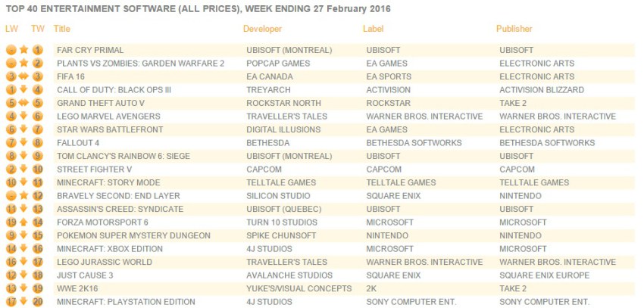This screenshot has height=308, width=644.
Task: Click the Title column header
Action: coord(62,29)
